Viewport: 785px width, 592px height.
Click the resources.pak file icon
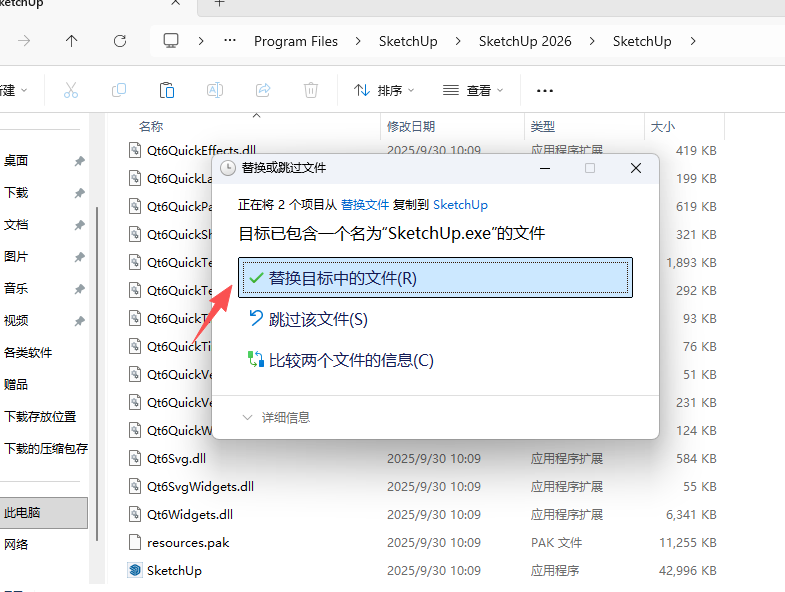coord(135,542)
